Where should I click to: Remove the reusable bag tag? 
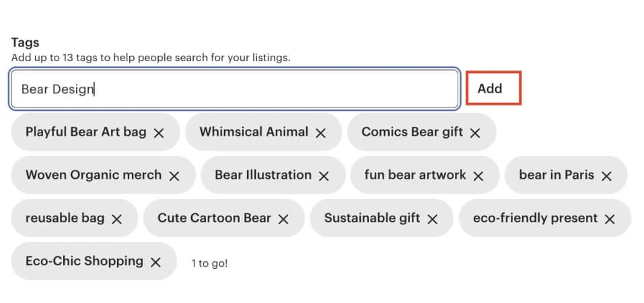pyautogui.click(x=116, y=219)
